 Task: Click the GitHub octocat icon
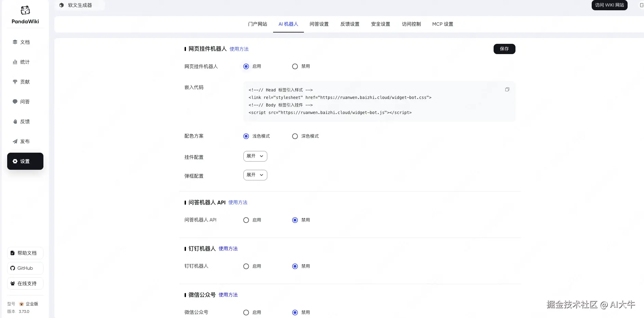pos(13,268)
